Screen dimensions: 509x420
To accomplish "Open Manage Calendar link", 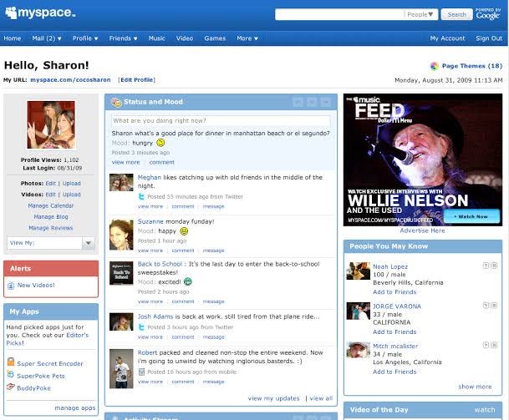I will [x=51, y=205].
